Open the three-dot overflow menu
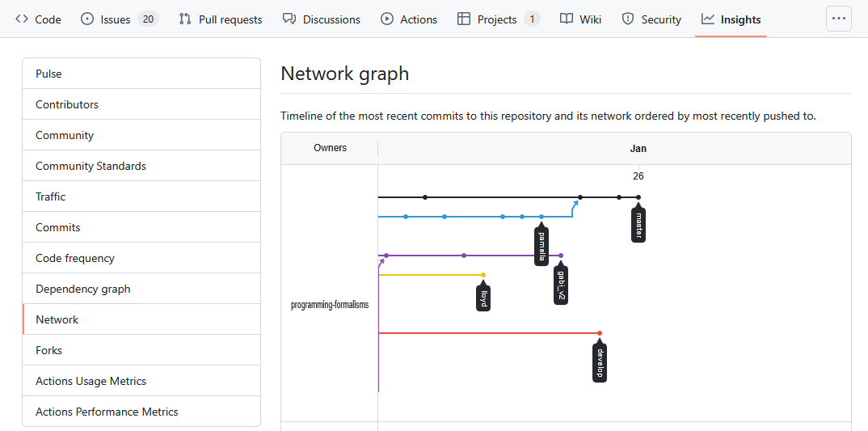 click(x=839, y=19)
